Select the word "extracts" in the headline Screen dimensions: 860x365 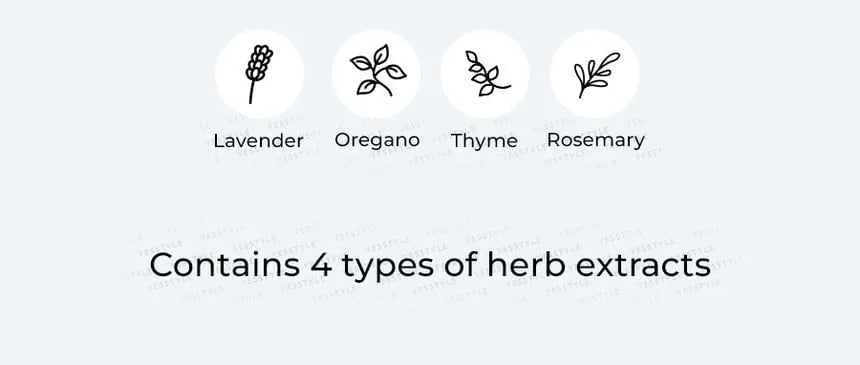click(643, 266)
